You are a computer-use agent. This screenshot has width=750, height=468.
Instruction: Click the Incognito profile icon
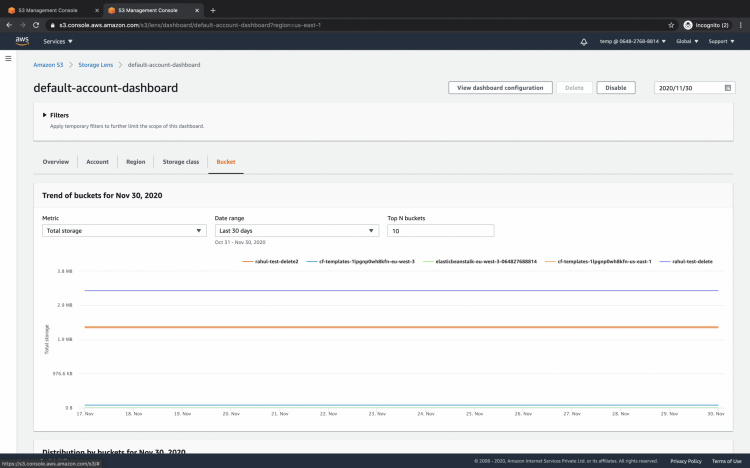click(x=688, y=24)
